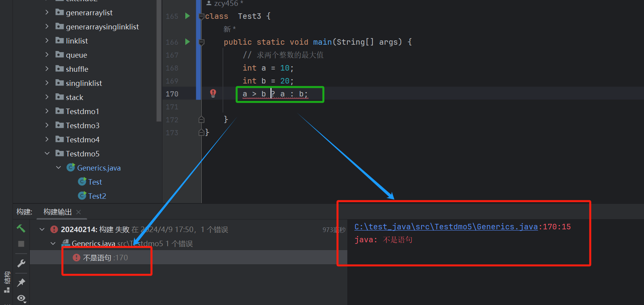Click the green hammer rebuild icon

(21, 228)
